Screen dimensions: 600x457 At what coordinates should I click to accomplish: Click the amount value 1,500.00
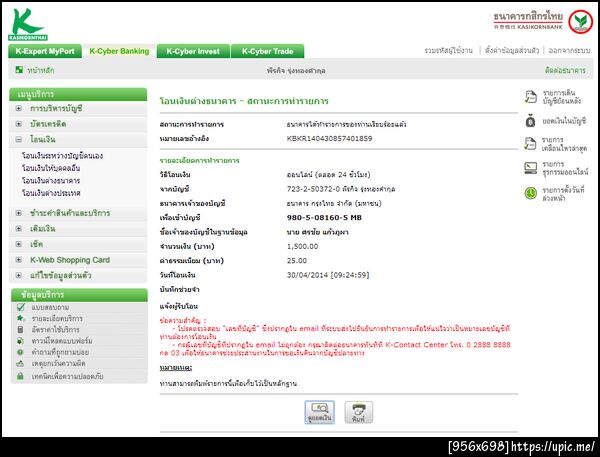[x=302, y=246]
